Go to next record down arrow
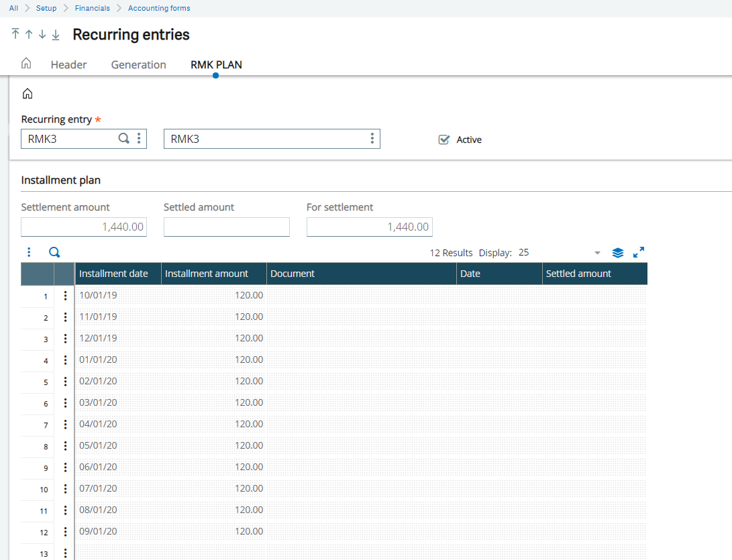This screenshot has height=560, width=732. coord(42,34)
